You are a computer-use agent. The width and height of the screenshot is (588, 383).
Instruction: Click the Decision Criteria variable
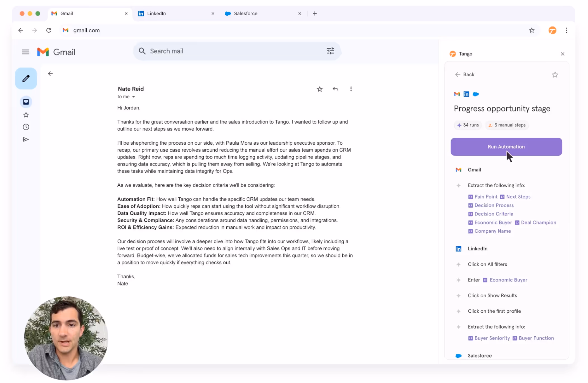(x=491, y=214)
